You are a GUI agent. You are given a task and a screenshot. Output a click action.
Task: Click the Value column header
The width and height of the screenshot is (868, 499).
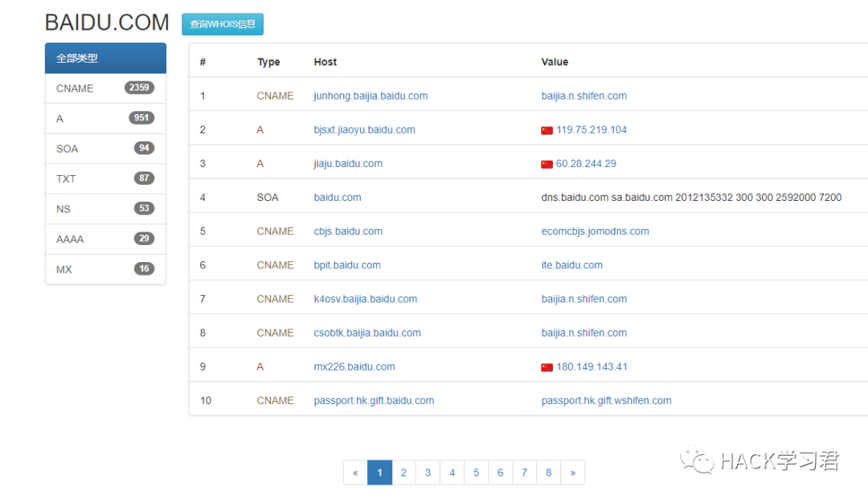click(555, 62)
